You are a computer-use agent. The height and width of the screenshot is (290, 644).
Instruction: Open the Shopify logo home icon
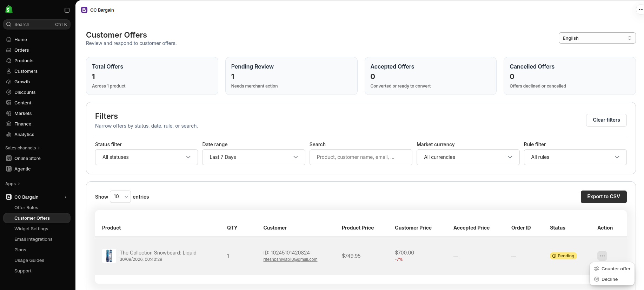pos(9,9)
